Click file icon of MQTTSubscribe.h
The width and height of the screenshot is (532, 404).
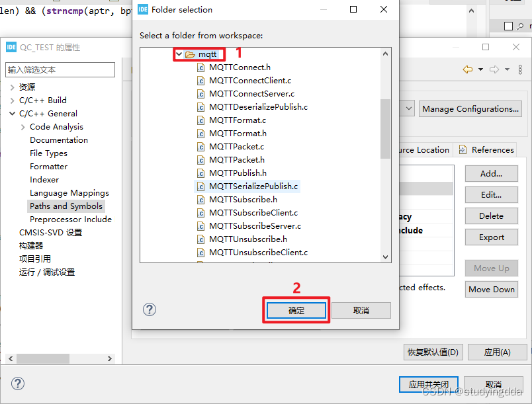click(x=201, y=200)
